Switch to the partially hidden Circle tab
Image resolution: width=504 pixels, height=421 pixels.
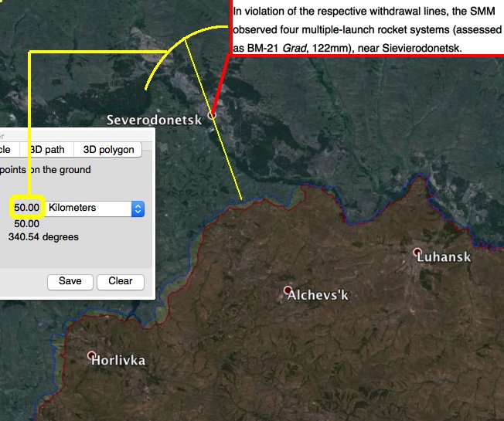coord(6,150)
